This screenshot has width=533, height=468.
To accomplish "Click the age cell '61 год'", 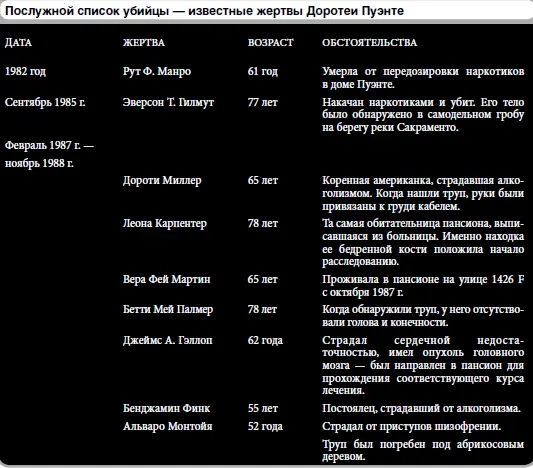I will [263, 71].
